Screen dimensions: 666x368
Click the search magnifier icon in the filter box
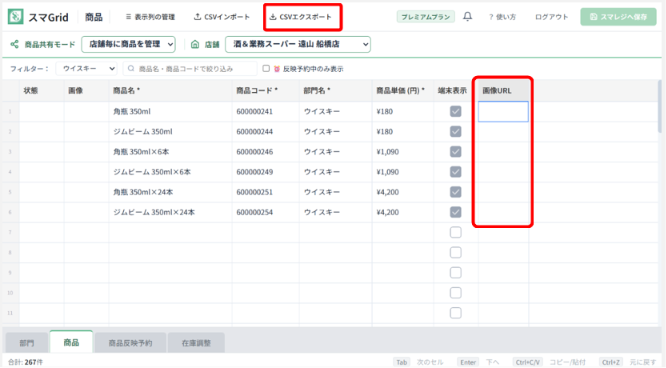tap(131, 68)
